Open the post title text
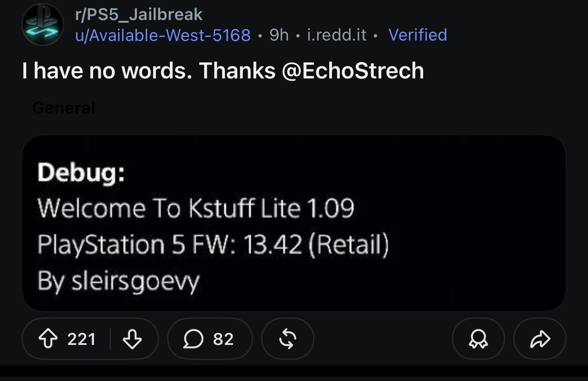 223,71
